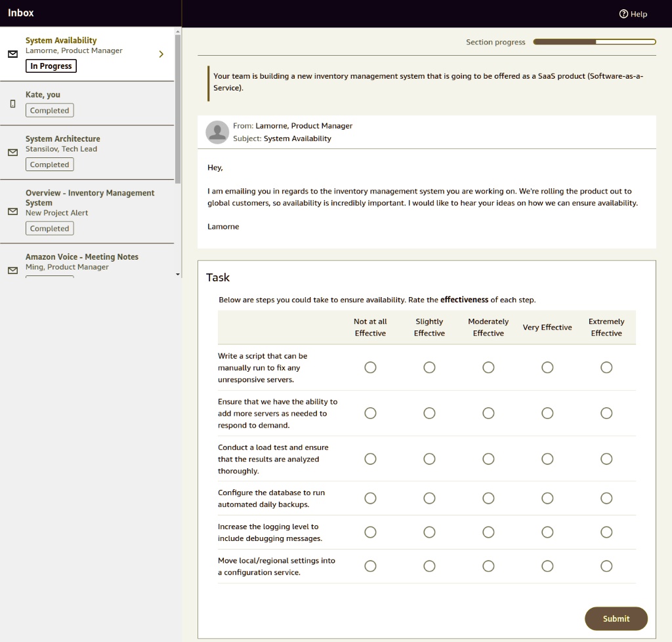This screenshot has width=672, height=642.
Task: Select Slightly Effective for increasing logging level
Action: [429, 532]
